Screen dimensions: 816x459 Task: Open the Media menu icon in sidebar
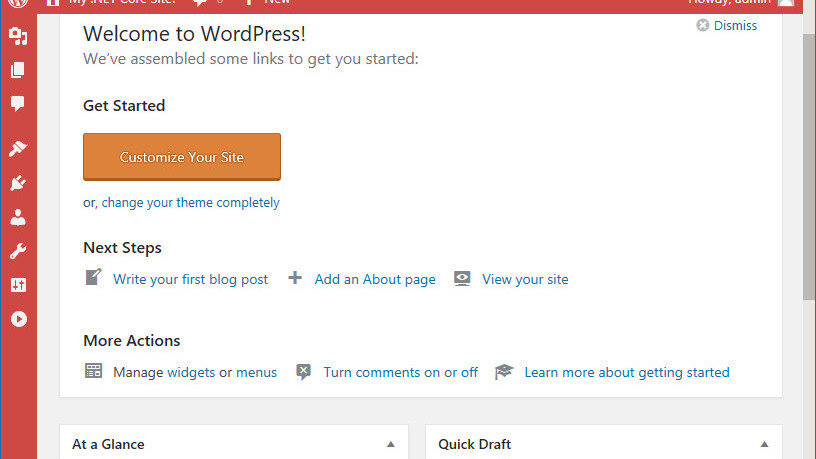click(x=18, y=37)
